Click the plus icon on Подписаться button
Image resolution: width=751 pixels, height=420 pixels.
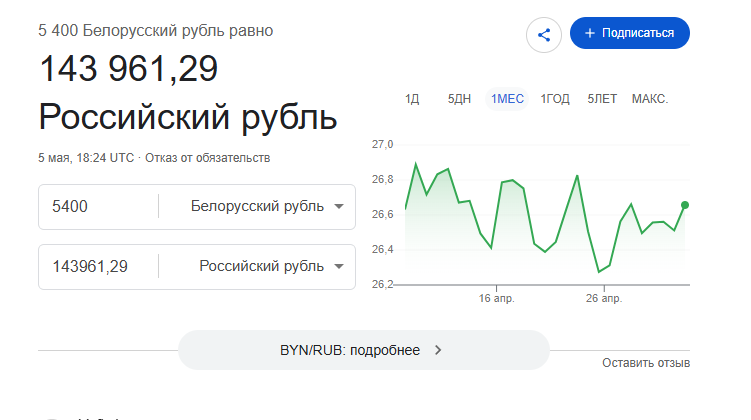pyautogui.click(x=590, y=33)
